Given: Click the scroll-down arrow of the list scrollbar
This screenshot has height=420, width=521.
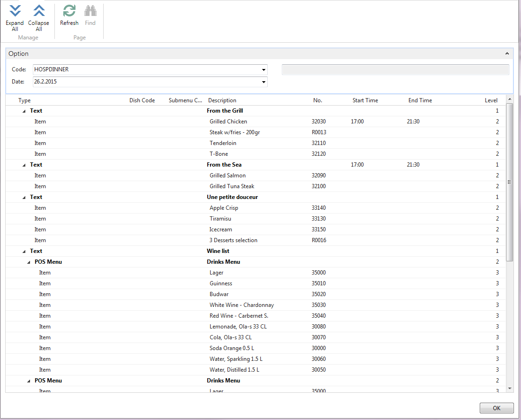Looking at the screenshot, I should click(x=510, y=389).
